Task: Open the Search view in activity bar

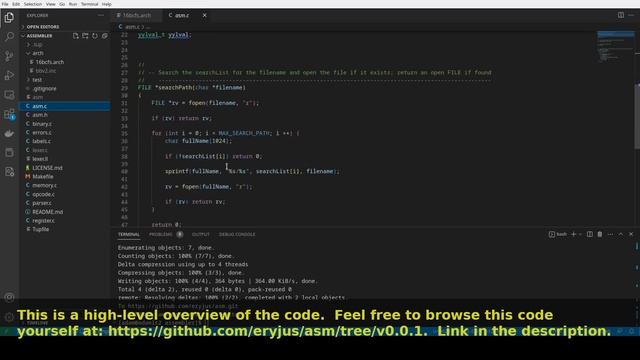Action: [9, 37]
